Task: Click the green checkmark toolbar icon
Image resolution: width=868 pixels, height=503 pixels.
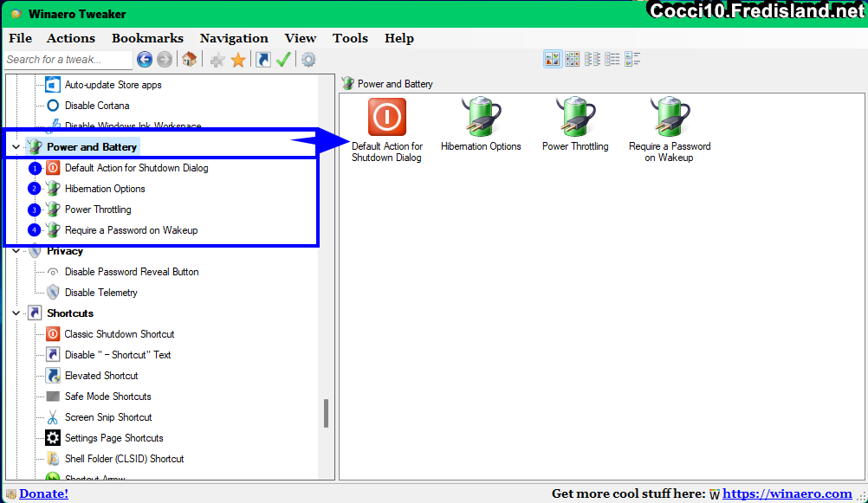Action: [283, 59]
